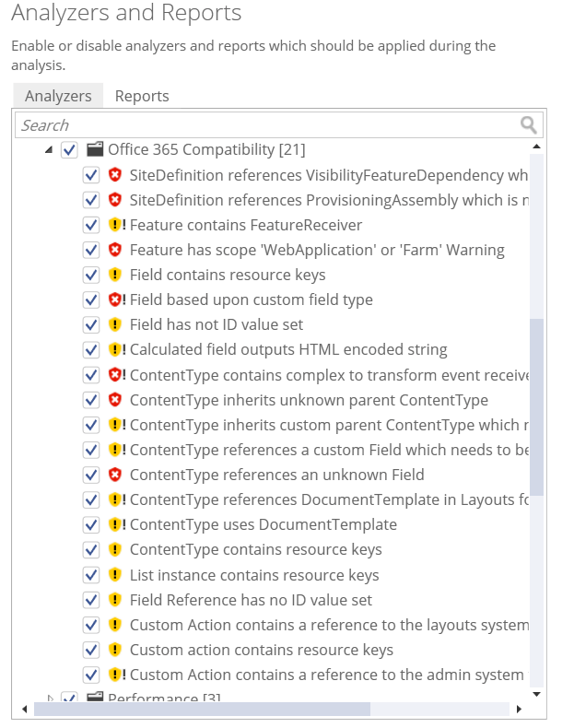Screen dimensions: 574x728
Task: Click the scroll right arrow
Action: point(519,709)
